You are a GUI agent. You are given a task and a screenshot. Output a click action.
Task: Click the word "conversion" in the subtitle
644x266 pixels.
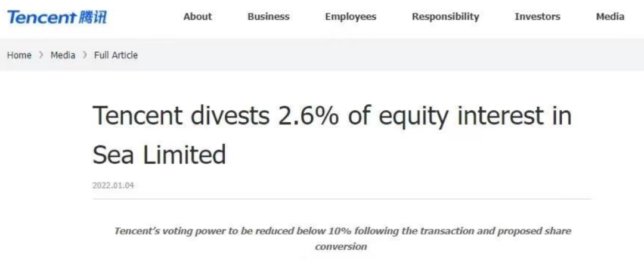tap(341, 246)
